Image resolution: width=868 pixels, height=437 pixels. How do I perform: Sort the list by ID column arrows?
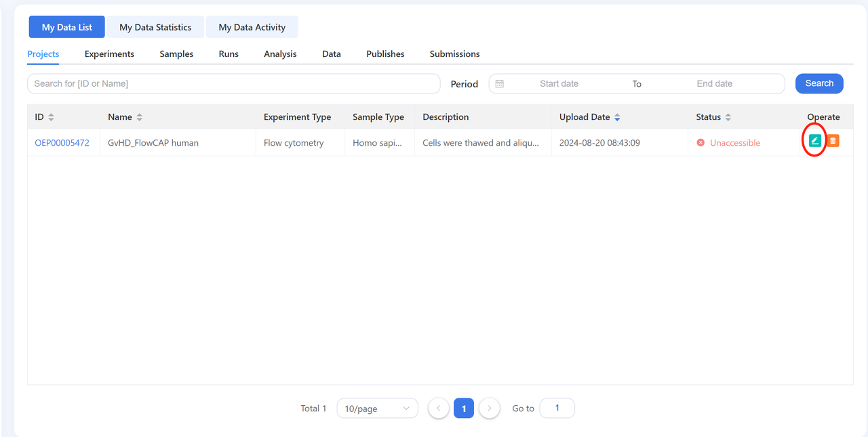(51, 117)
